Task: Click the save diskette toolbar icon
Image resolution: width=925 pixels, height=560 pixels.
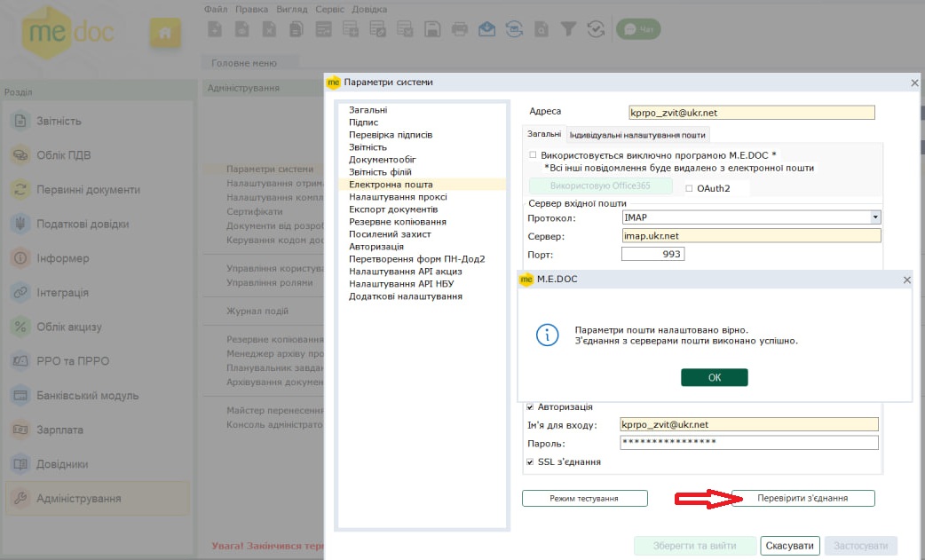Action: 432,29
